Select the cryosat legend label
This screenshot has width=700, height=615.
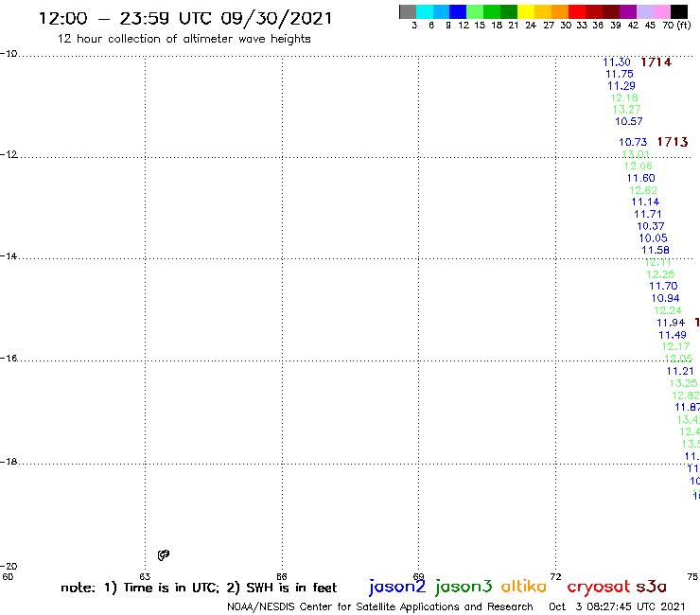tap(598, 587)
